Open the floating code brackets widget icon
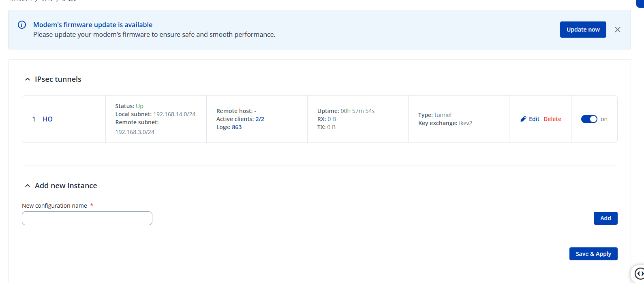The image size is (644, 283). click(x=639, y=273)
